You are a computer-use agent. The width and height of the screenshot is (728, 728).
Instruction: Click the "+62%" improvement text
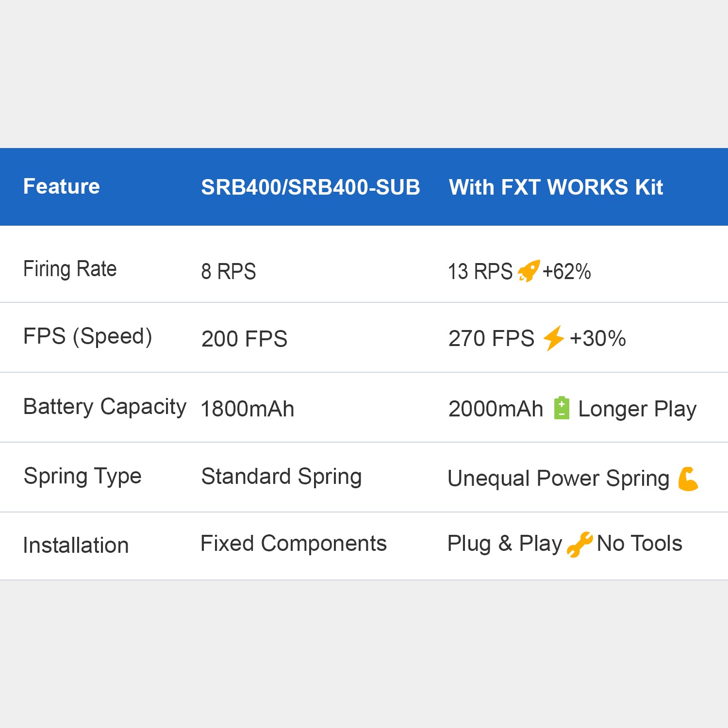[x=566, y=271]
